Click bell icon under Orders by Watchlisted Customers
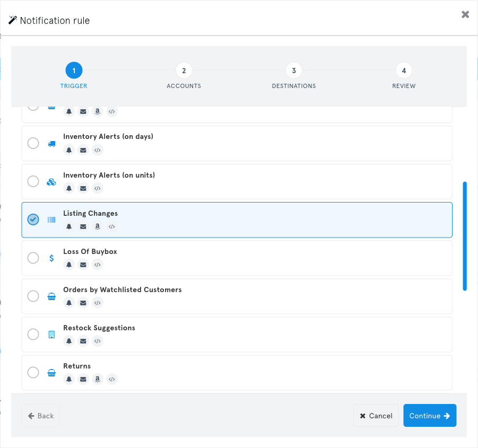 [x=69, y=303]
